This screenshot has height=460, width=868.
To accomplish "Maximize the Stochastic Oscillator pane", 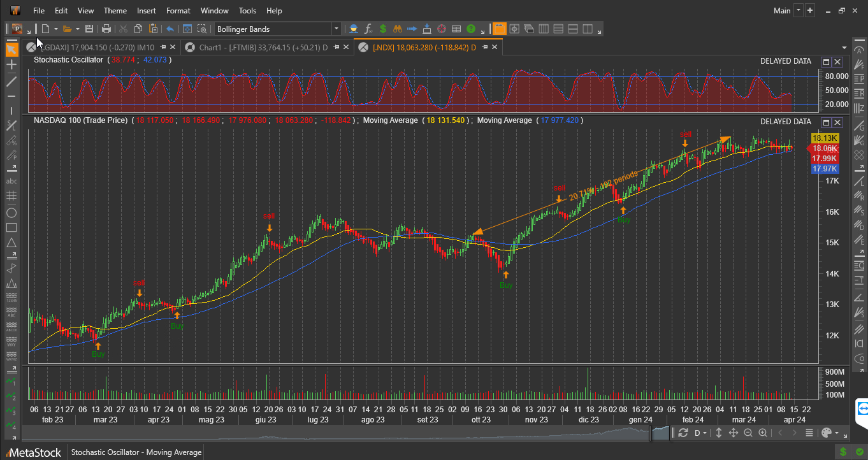I will click(826, 62).
